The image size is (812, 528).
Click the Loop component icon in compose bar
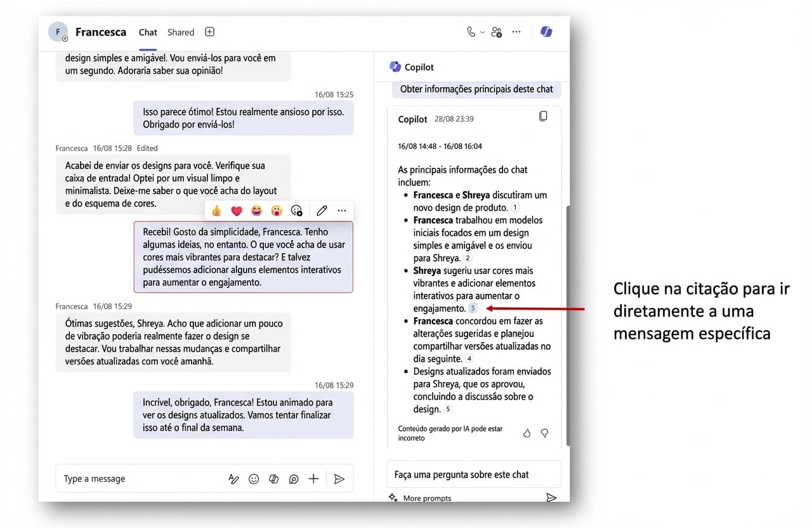[x=273, y=478]
